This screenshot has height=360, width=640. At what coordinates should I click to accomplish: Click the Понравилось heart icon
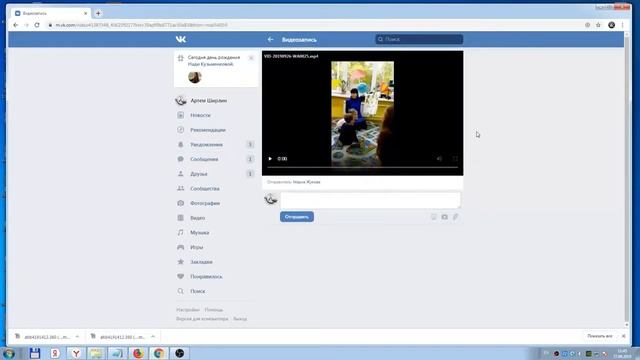click(180, 276)
